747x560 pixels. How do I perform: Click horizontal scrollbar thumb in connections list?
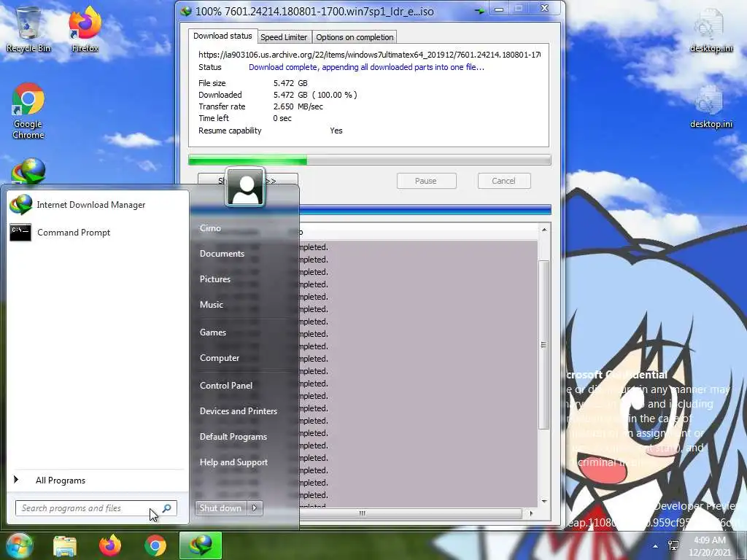410,513
